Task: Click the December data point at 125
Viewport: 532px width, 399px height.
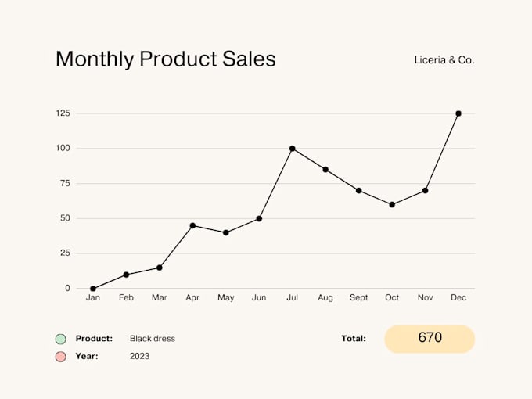Action: pyautogui.click(x=458, y=113)
